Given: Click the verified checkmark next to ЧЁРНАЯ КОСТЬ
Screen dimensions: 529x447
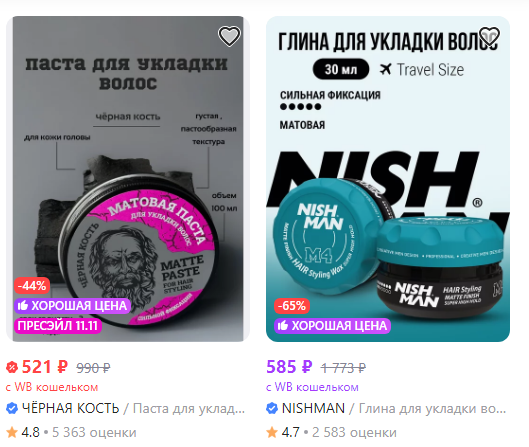Looking at the screenshot, I should point(12,408).
